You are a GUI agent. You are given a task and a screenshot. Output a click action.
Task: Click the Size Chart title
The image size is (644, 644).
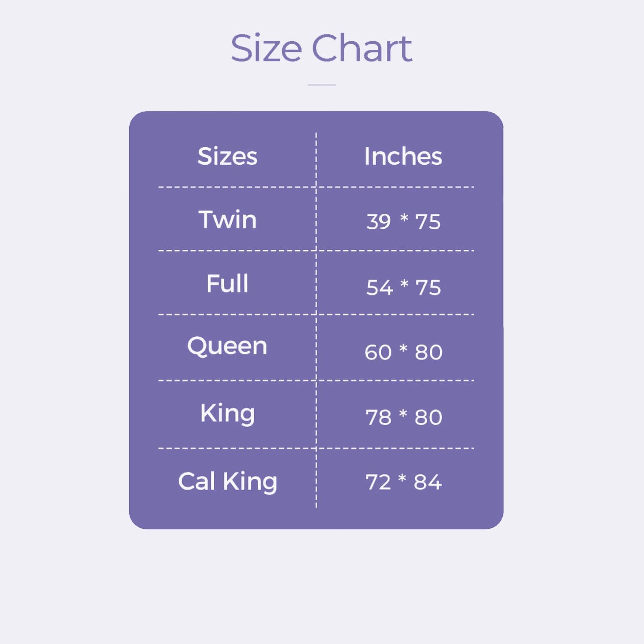(321, 48)
